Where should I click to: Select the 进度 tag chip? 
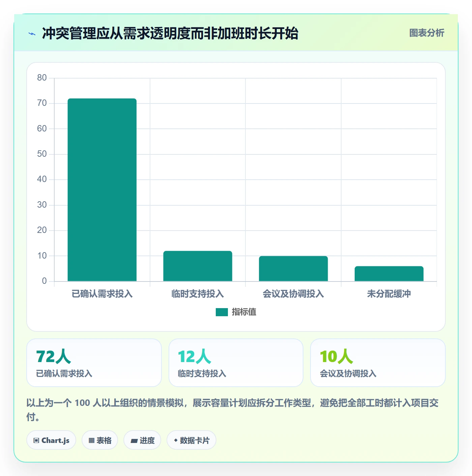click(x=142, y=440)
